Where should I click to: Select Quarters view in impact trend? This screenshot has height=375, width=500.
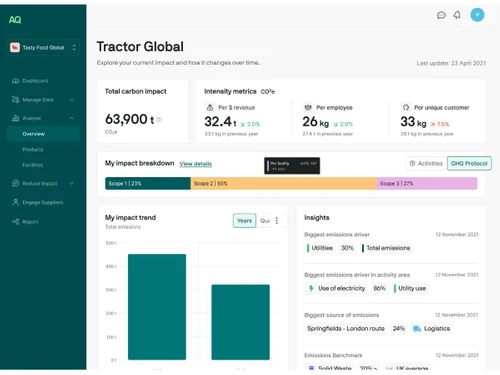[x=265, y=221]
